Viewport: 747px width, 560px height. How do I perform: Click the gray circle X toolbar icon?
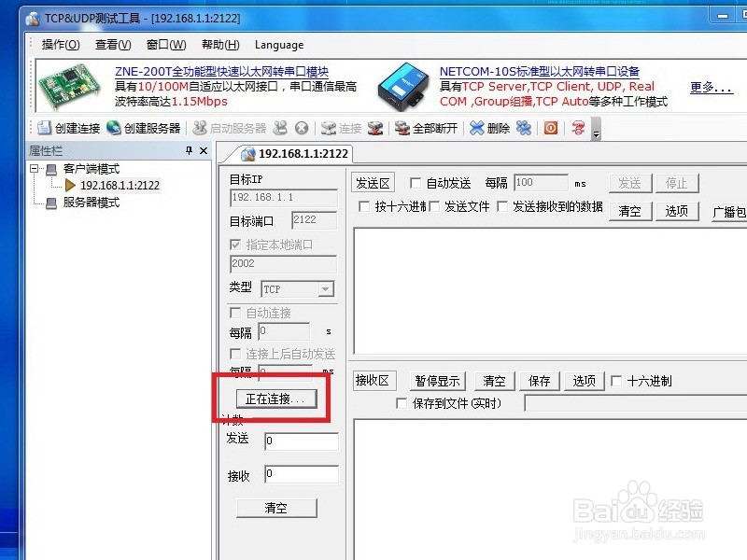click(x=302, y=128)
